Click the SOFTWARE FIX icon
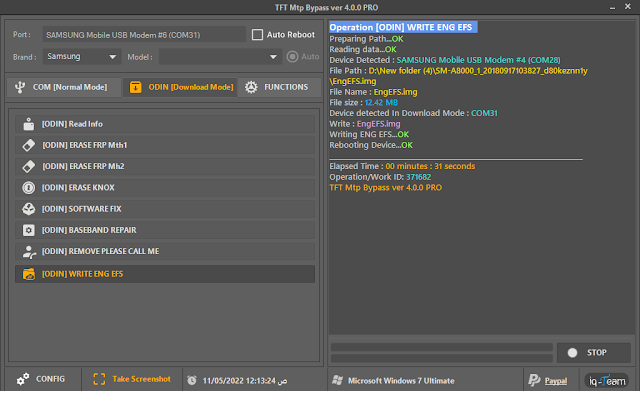Image resolution: width=640 pixels, height=394 pixels. click(x=29, y=209)
